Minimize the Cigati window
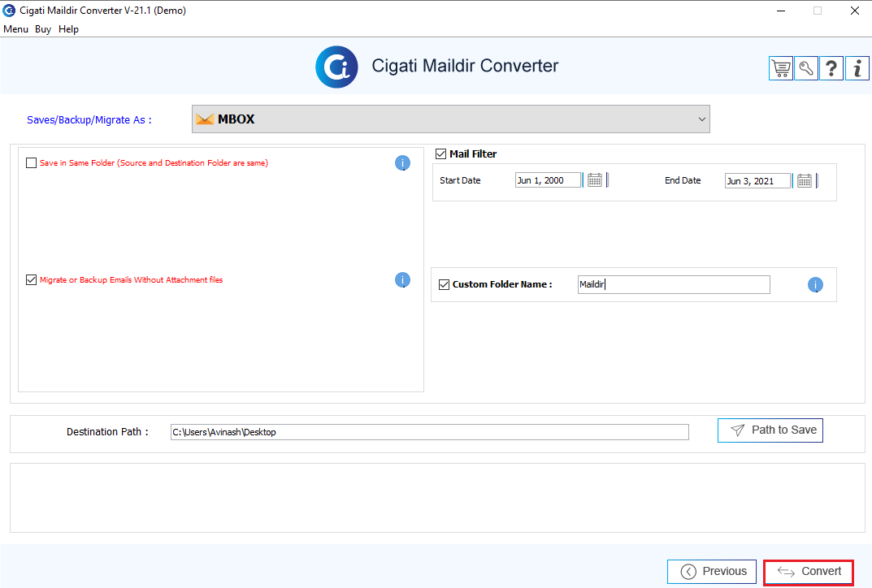872x588 pixels. (x=781, y=11)
